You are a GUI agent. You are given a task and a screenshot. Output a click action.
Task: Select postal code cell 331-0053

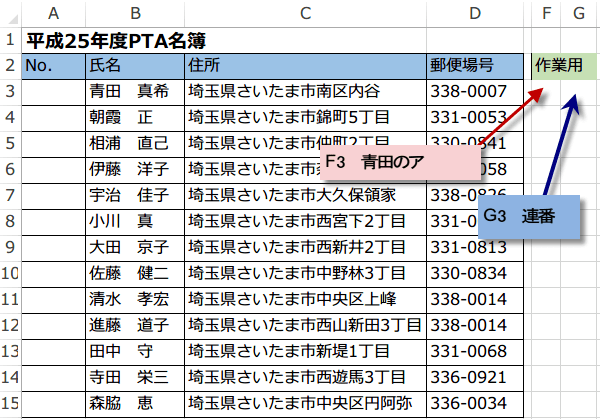coord(475,118)
